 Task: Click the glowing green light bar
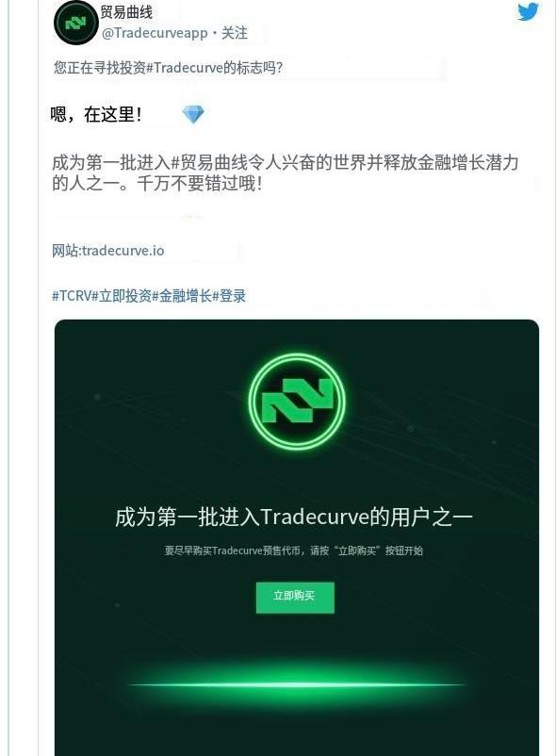pyautogui.click(x=297, y=684)
